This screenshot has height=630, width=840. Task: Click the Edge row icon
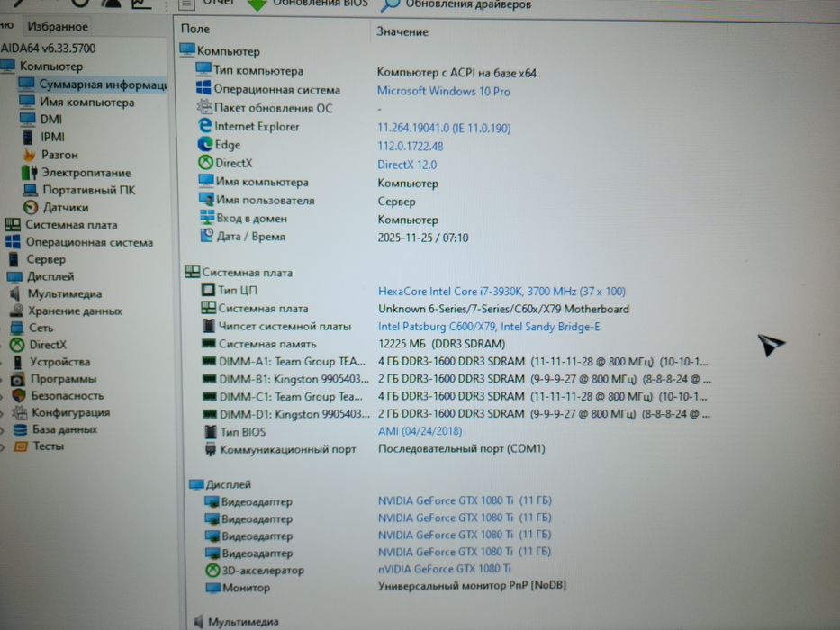[205, 145]
